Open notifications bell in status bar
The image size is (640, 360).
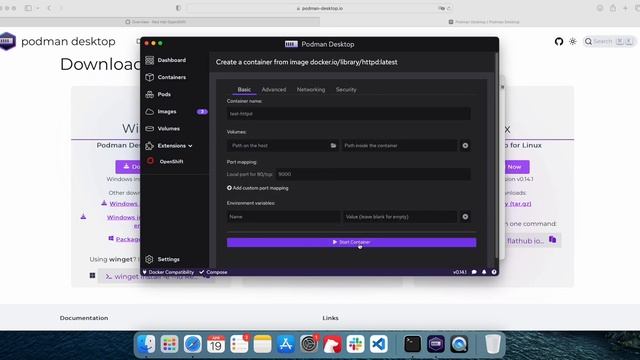coord(484,272)
